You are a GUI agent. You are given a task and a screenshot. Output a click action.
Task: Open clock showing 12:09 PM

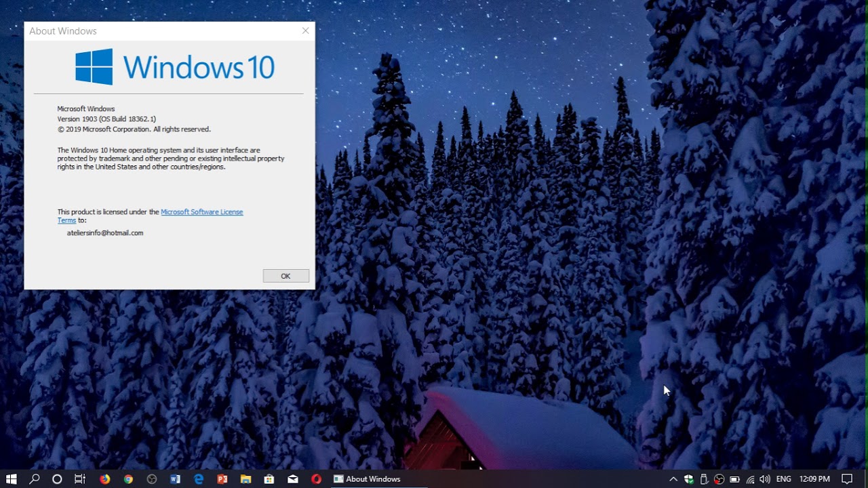(x=814, y=479)
